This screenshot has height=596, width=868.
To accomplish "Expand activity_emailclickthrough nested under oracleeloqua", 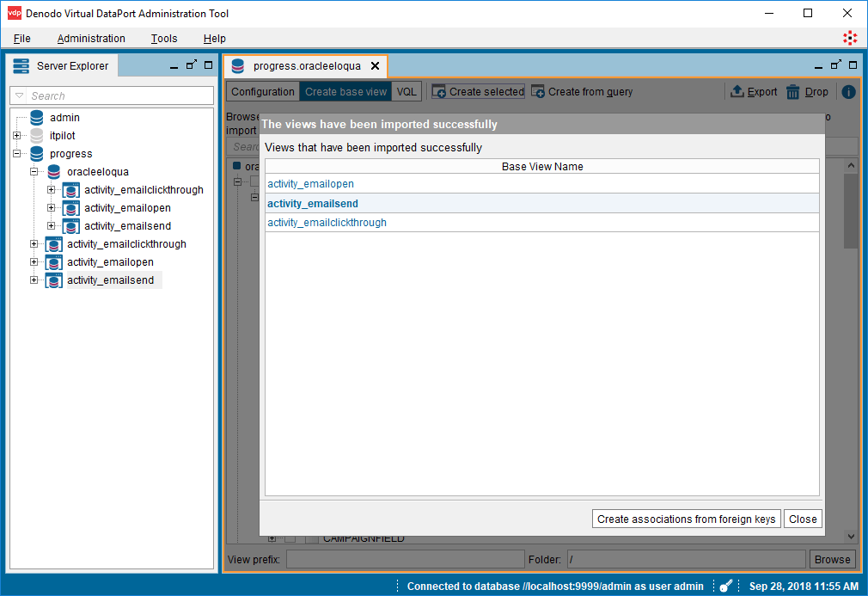I will click(52, 190).
